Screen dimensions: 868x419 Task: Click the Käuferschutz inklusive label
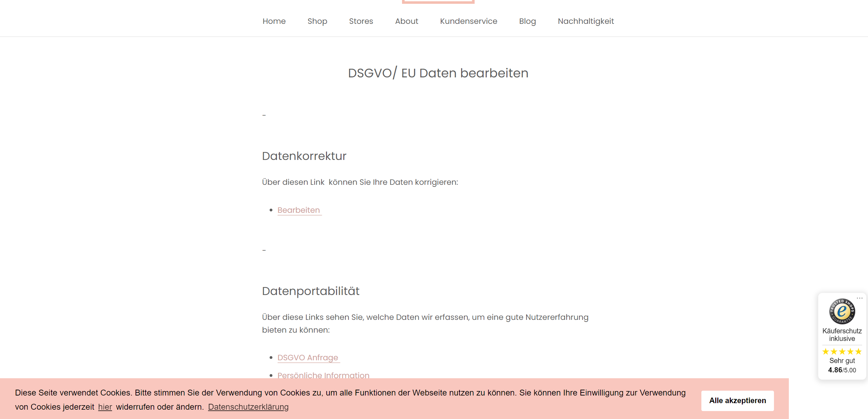(x=842, y=335)
